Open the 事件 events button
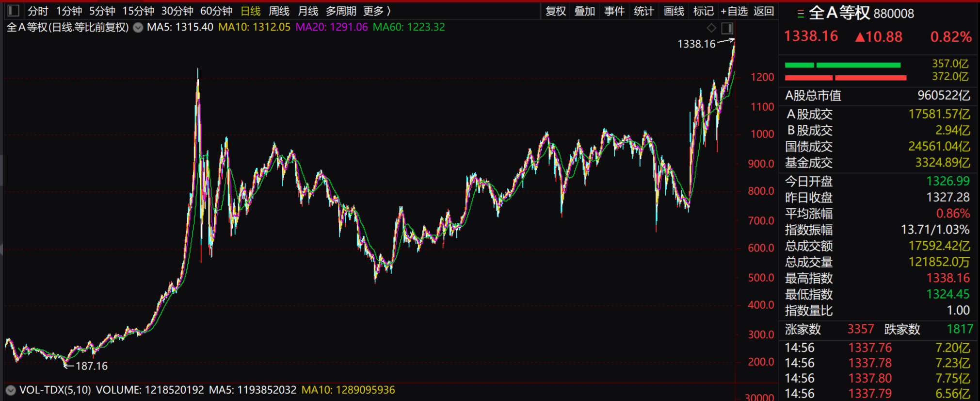This screenshot has height=401, width=980. click(x=614, y=11)
